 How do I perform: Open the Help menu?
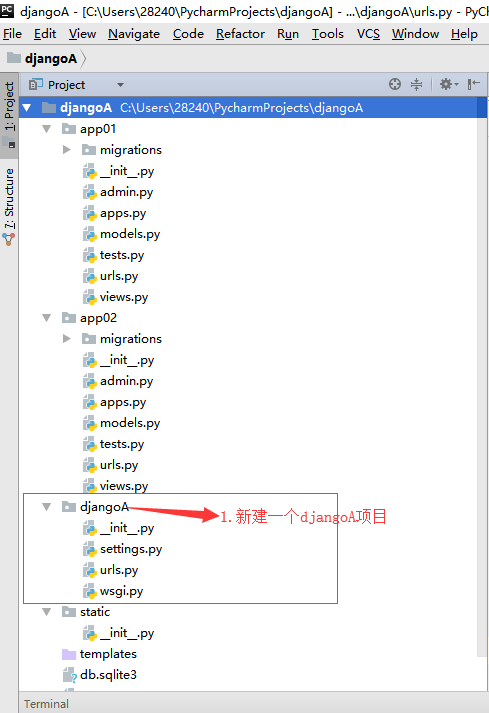pyautogui.click(x=464, y=34)
